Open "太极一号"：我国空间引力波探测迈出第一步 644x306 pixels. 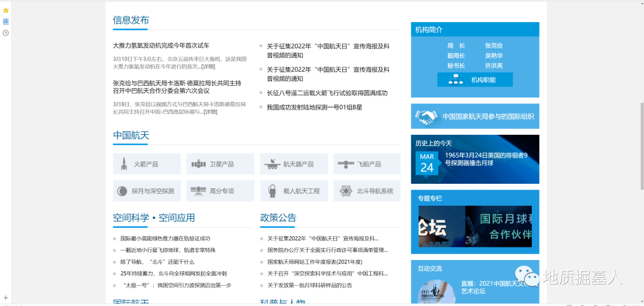[176, 286]
